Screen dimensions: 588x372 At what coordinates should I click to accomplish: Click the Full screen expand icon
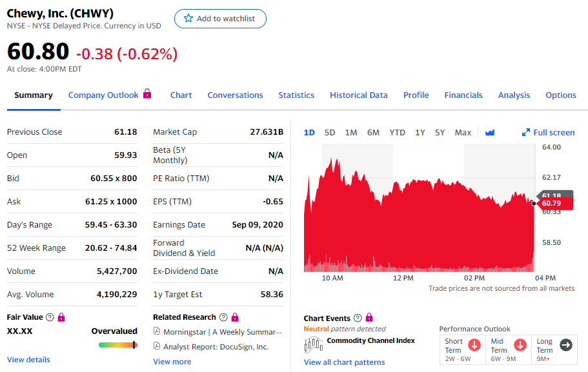pos(526,132)
